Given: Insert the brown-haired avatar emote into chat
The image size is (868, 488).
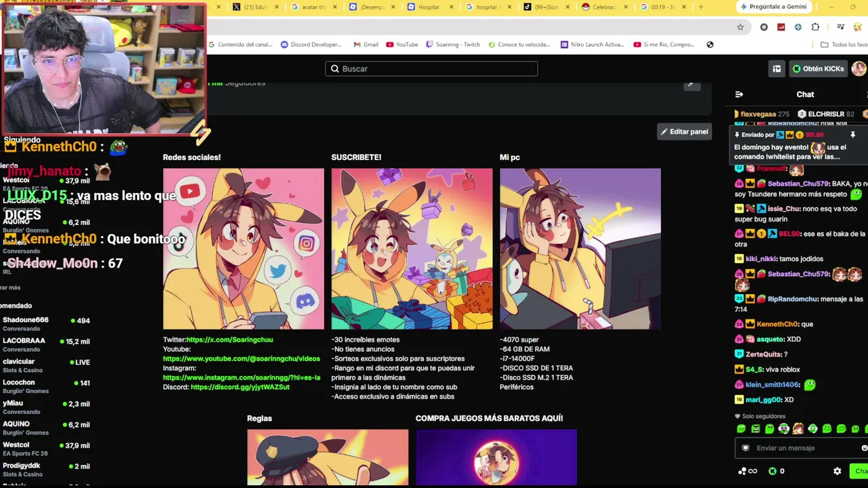Looking at the screenshot, I should 798,429.
